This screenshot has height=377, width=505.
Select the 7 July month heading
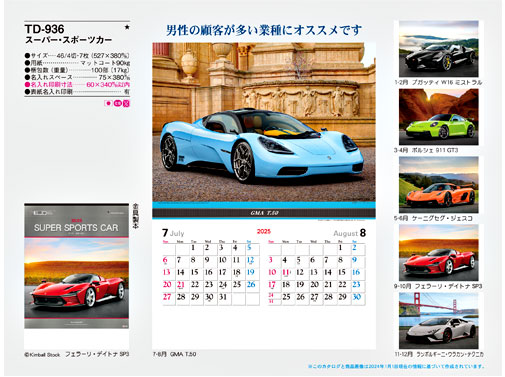(173, 233)
